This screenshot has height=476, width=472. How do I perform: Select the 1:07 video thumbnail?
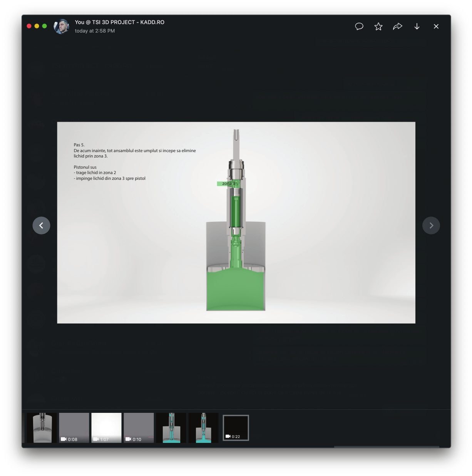coord(106,428)
